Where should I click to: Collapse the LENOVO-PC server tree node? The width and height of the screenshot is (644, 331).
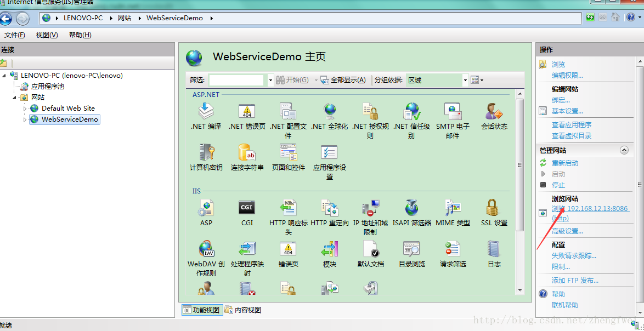(4, 76)
